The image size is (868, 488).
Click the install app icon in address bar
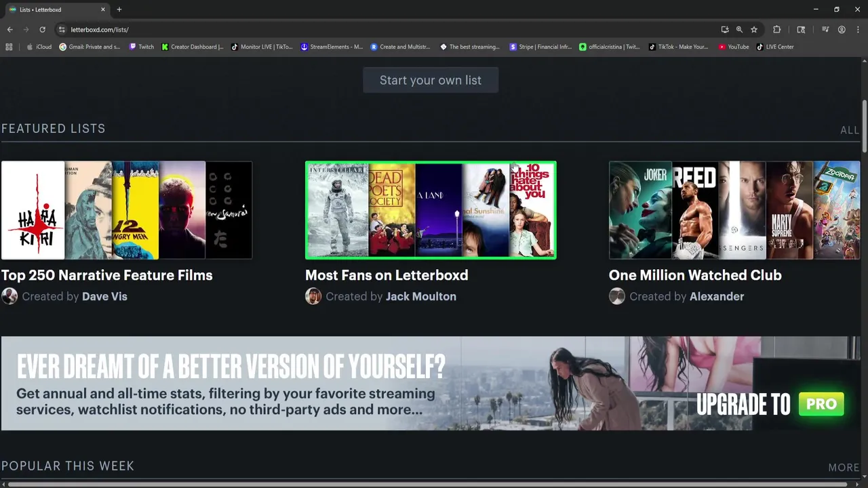point(725,30)
